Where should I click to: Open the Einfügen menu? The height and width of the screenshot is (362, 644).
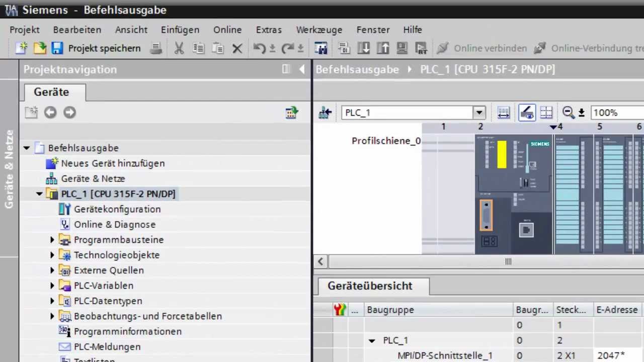[x=180, y=30]
